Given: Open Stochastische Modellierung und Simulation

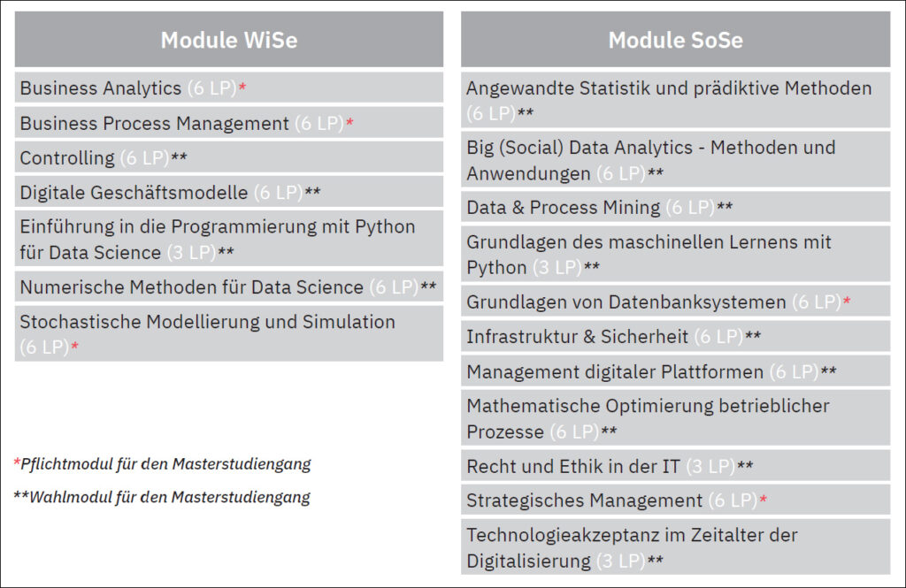Looking at the screenshot, I should click(x=229, y=333).
